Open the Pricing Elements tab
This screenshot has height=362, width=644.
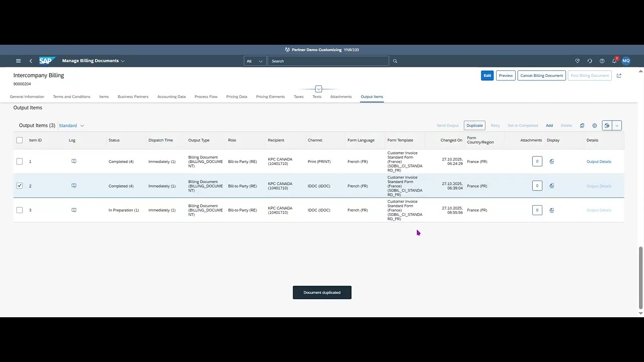click(270, 97)
